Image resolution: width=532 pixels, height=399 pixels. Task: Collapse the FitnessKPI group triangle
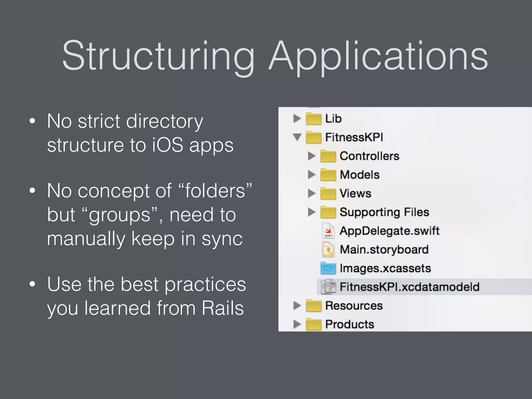[x=297, y=137]
